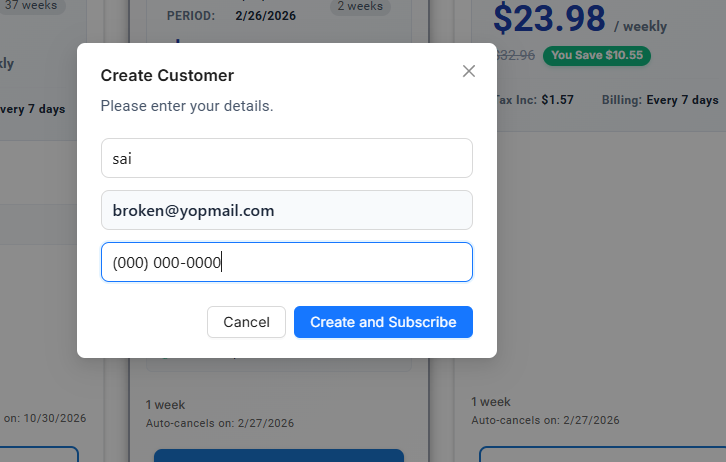Click the "Create Customer" dialog heading
Viewport: 726px width, 462px height.
click(167, 75)
